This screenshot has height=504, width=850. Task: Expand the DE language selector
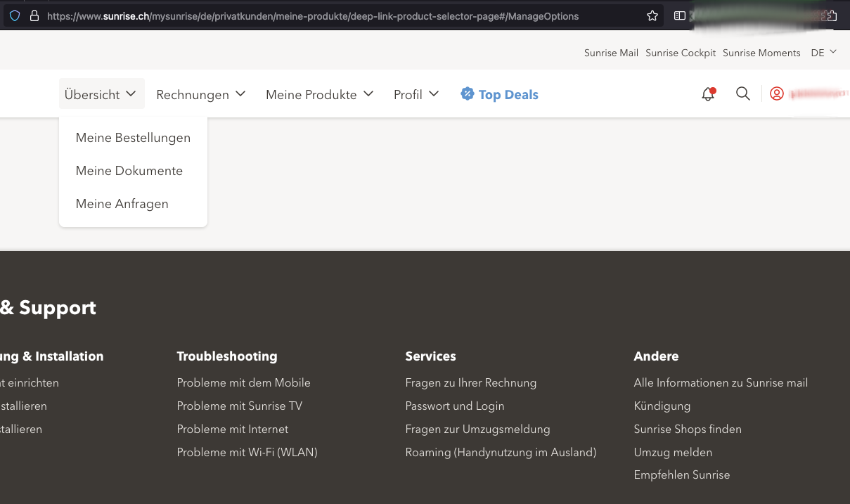pos(823,52)
